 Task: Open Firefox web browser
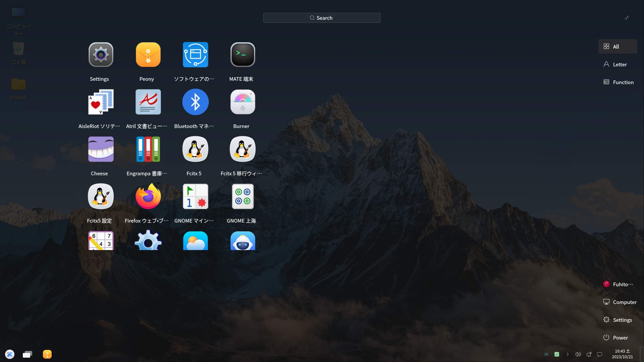pyautogui.click(x=148, y=196)
